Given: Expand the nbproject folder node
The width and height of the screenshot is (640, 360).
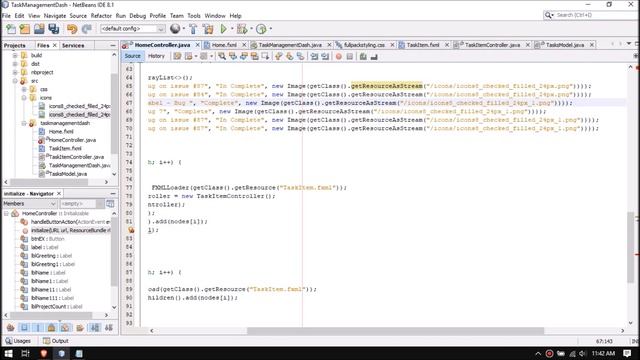Looking at the screenshot, I should (15, 72).
